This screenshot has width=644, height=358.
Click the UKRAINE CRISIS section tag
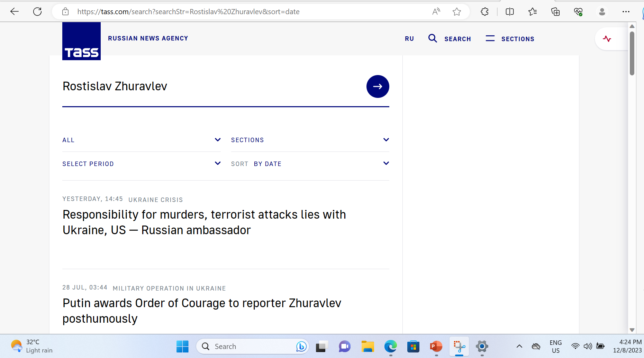pyautogui.click(x=156, y=200)
